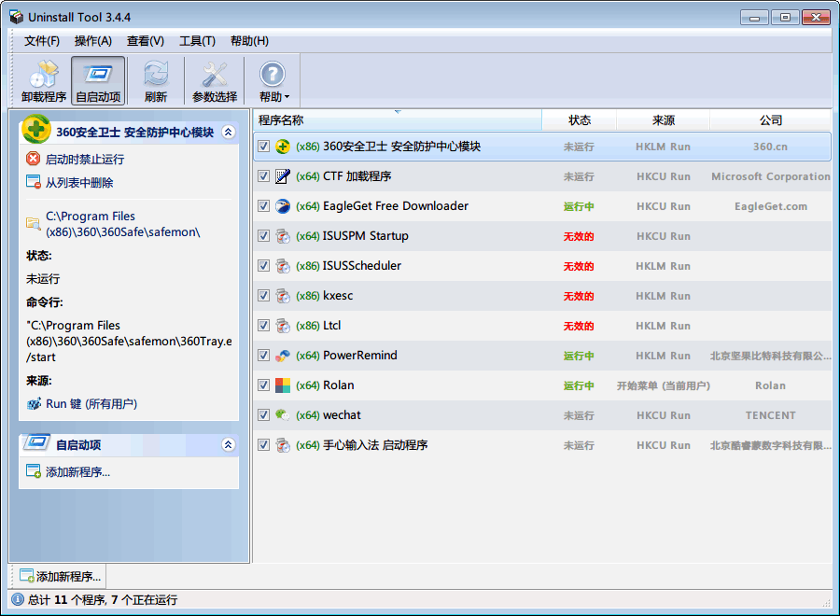The image size is (840, 616).
Task: Click the folder icon beside C:\Program Files path
Action: click(x=34, y=223)
